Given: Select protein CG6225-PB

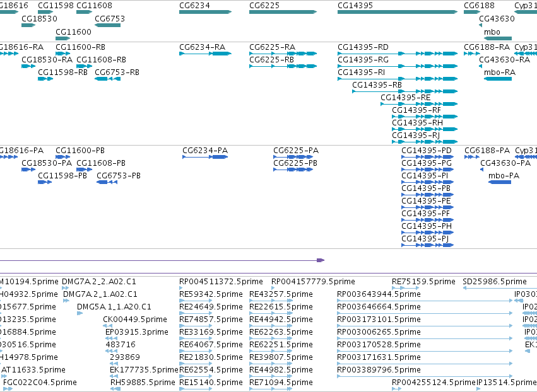Looking at the screenshot, I should pos(293,170).
